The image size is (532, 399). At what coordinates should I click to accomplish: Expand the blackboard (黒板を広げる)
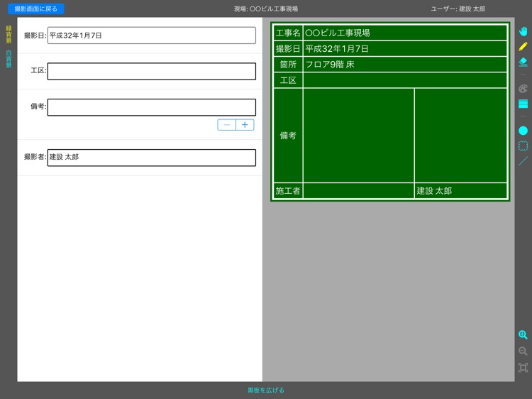point(266,390)
